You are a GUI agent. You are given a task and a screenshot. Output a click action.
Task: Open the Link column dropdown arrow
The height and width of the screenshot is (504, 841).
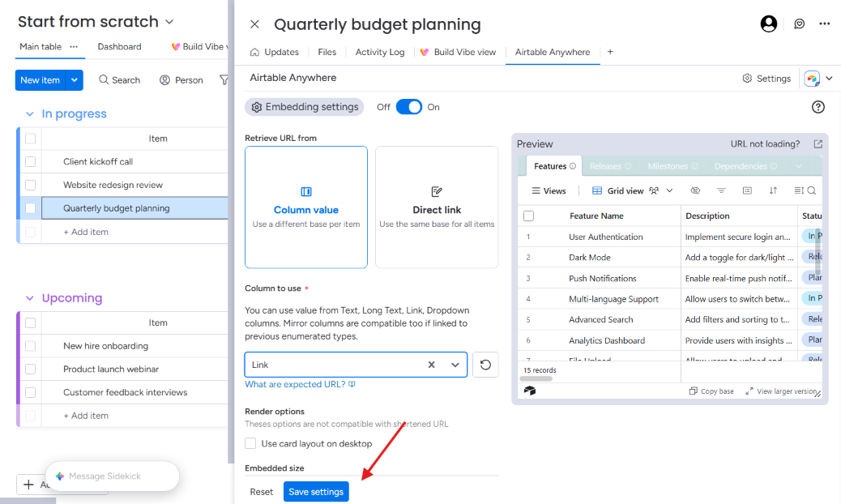point(455,365)
